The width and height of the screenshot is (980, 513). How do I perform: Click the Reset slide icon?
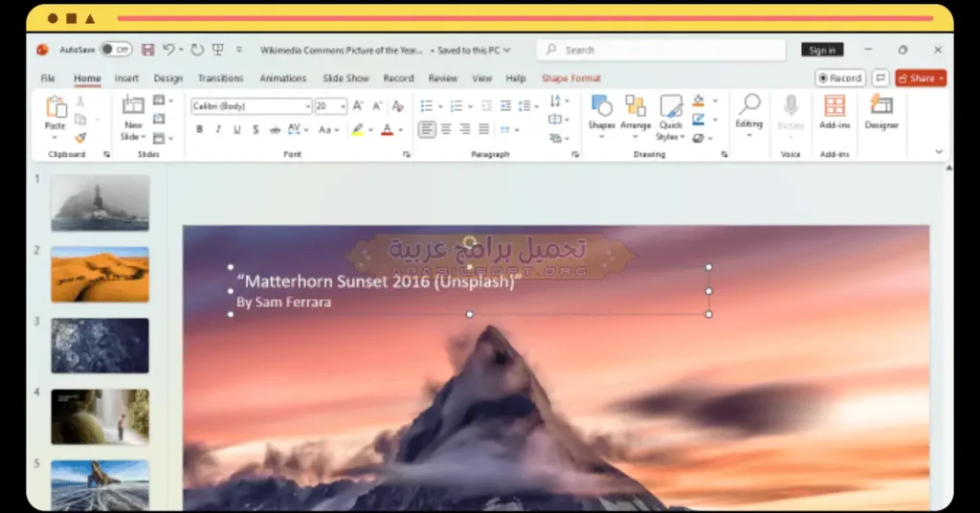[x=159, y=119]
